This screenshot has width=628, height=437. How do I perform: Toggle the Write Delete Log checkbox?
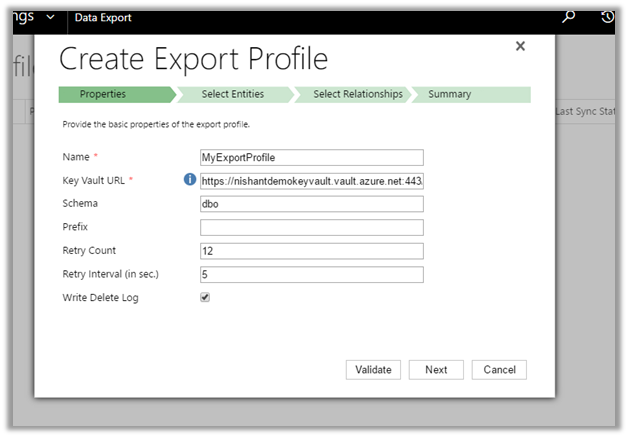(x=205, y=297)
